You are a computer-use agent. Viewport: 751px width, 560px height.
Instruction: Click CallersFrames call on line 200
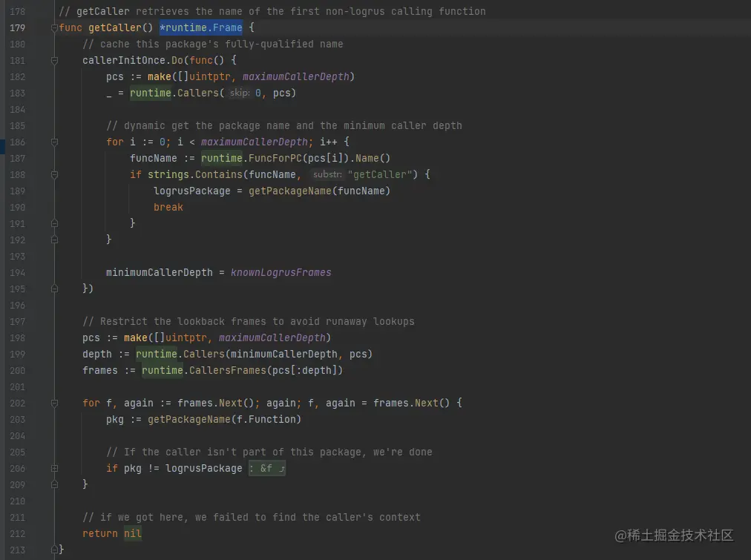click(228, 370)
